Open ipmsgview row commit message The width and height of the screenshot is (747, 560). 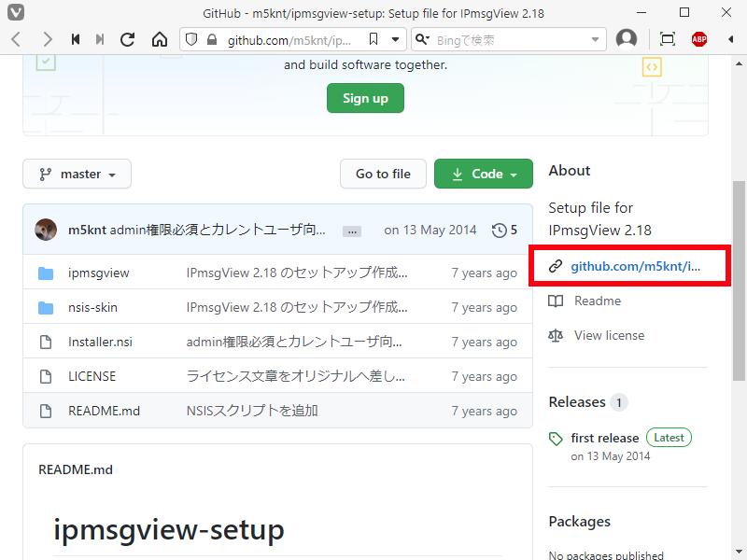click(x=297, y=273)
